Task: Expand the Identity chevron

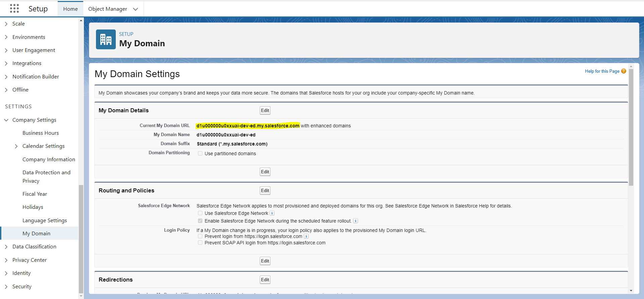Action: pos(6,273)
